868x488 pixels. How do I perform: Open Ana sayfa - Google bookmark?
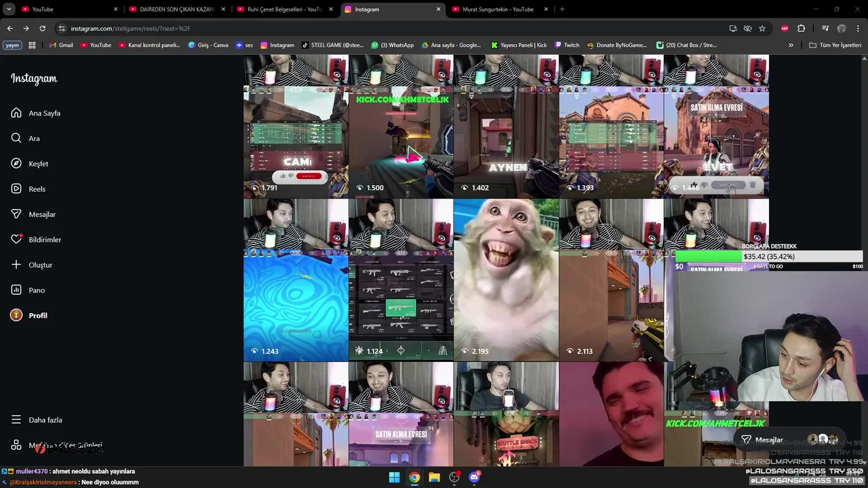click(451, 45)
